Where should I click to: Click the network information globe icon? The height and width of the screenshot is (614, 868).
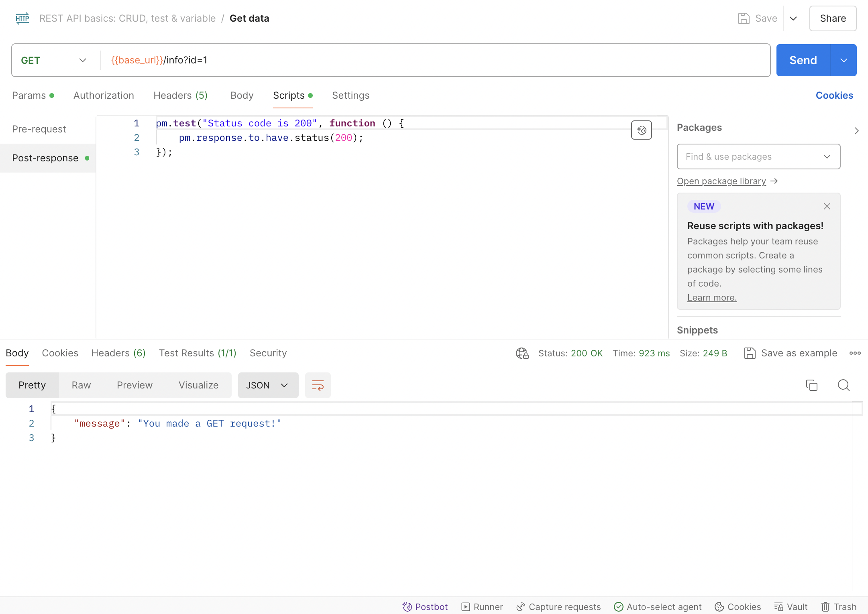pos(522,353)
